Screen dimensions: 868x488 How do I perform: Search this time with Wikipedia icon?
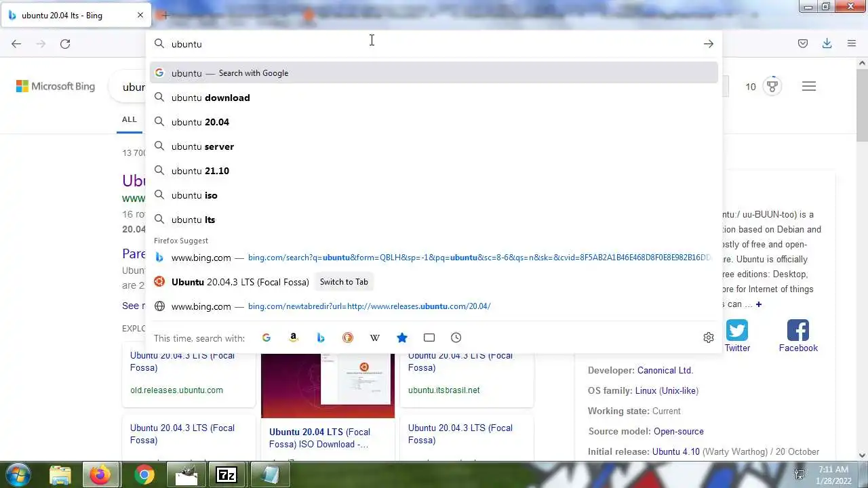375,338
